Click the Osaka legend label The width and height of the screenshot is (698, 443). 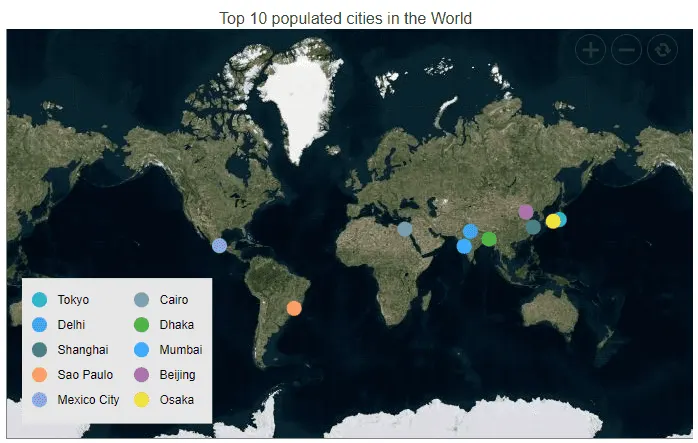[177, 399]
